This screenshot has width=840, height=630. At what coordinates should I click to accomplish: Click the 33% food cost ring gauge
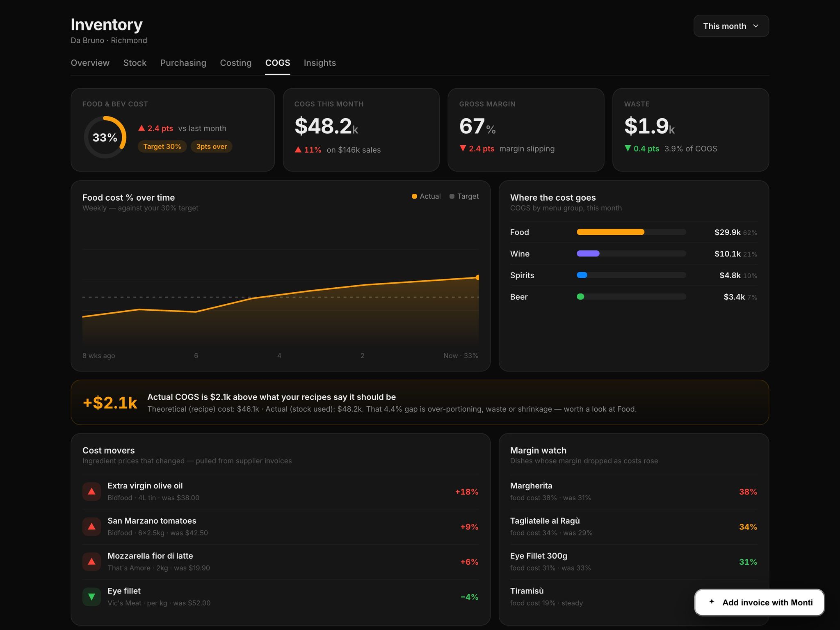click(105, 137)
